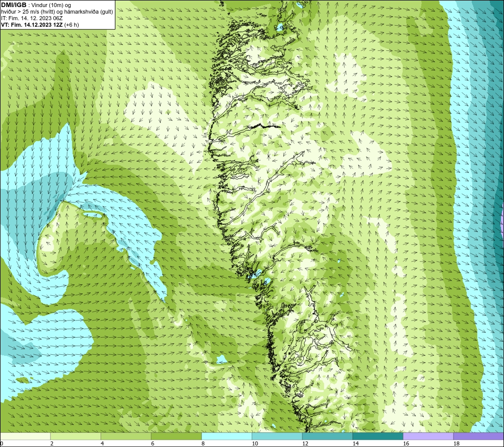Click the 8–10 m/s light cyan swatch
This screenshot has height=447, width=504.
coord(227,436)
